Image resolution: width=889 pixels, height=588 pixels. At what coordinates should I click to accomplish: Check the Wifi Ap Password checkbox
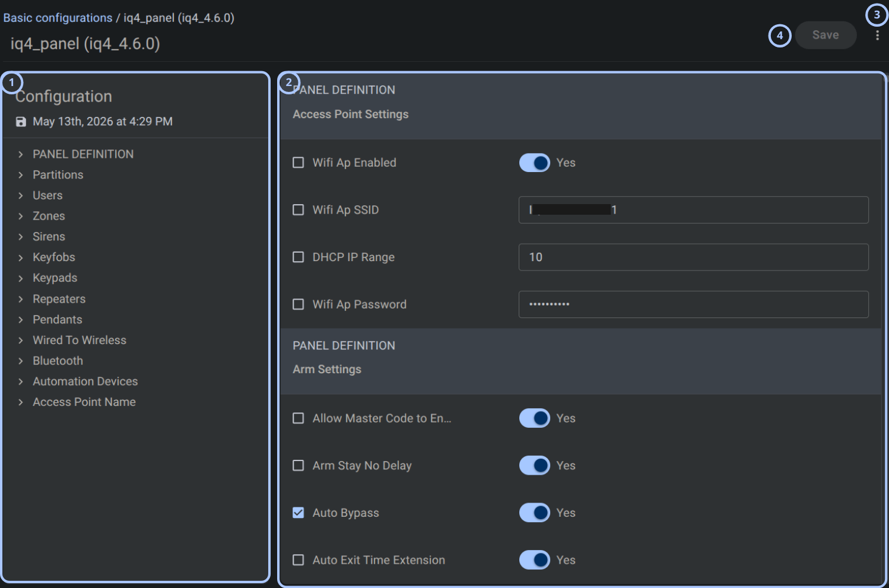[299, 304]
